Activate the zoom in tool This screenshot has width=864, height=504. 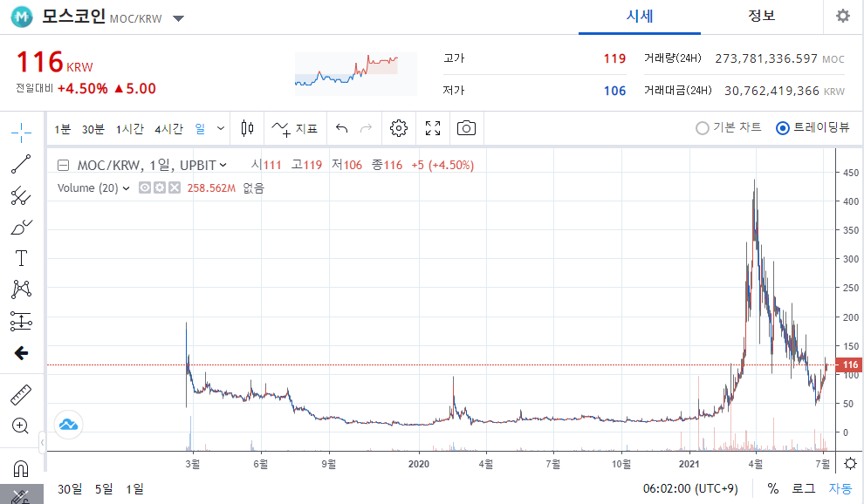tap(20, 426)
